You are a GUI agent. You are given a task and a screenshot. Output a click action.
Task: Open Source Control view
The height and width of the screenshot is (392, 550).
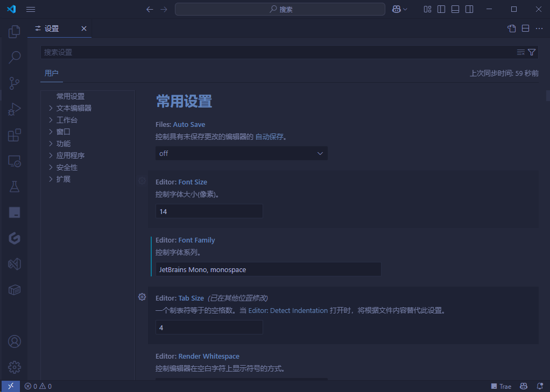15,83
